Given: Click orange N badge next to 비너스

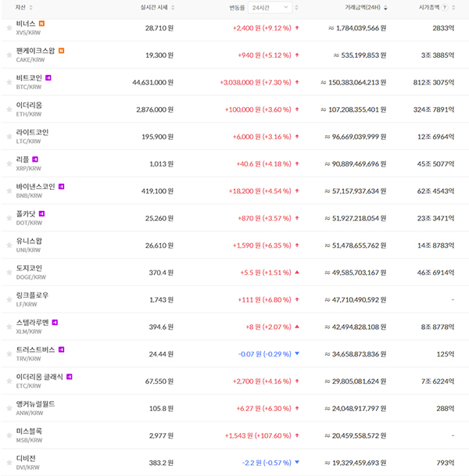Looking at the screenshot, I should pyautogui.click(x=41, y=23).
